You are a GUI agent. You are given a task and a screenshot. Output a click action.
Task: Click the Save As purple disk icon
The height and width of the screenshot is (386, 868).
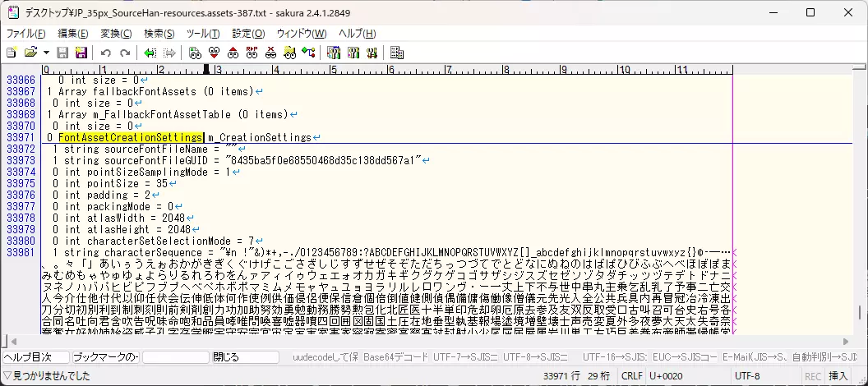[81, 53]
